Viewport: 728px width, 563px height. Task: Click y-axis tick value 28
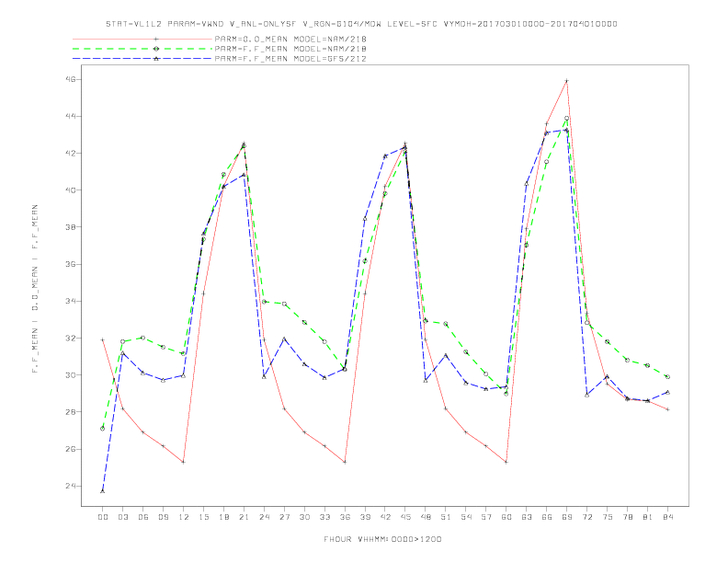(x=71, y=412)
